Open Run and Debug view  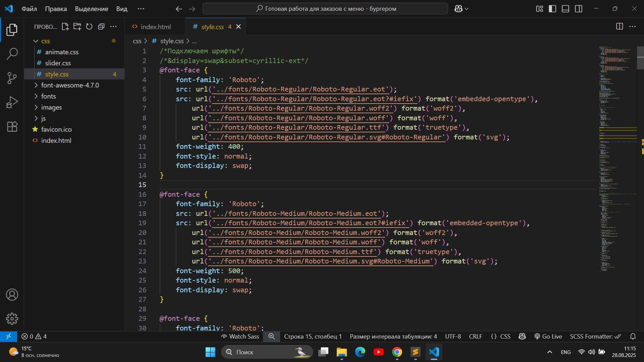12,102
